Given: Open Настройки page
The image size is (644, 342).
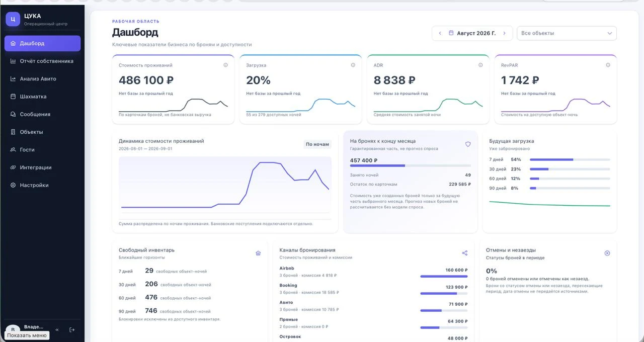Looking at the screenshot, I should tap(42, 185).
